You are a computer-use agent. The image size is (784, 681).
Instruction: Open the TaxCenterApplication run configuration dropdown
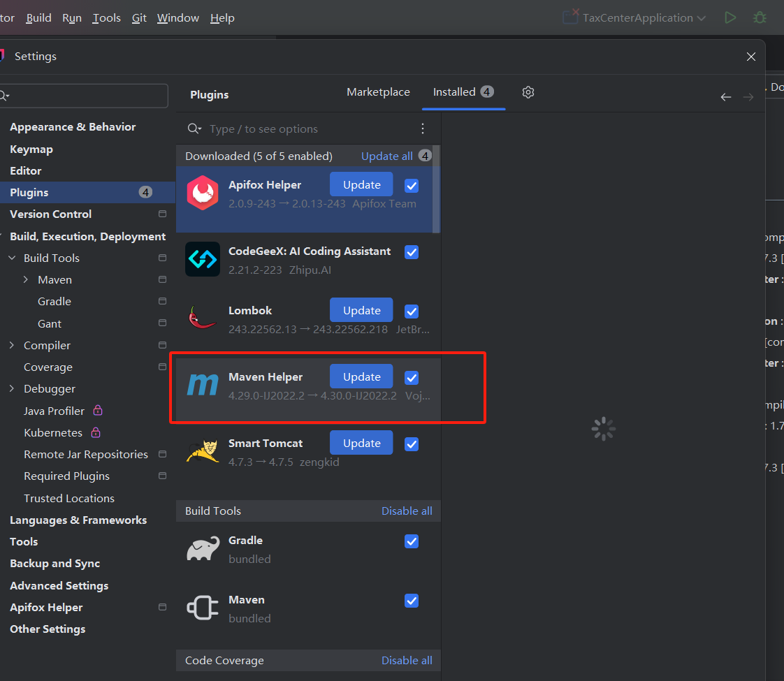[x=635, y=18]
